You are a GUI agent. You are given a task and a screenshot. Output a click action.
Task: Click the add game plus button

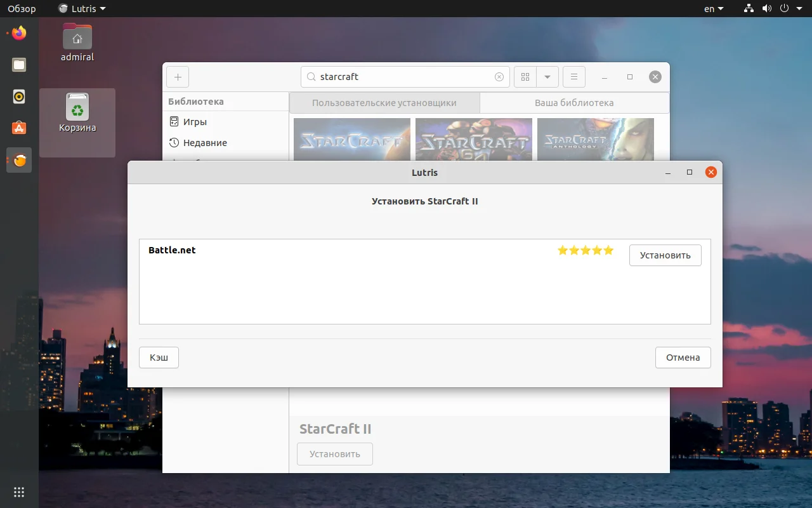(x=178, y=77)
